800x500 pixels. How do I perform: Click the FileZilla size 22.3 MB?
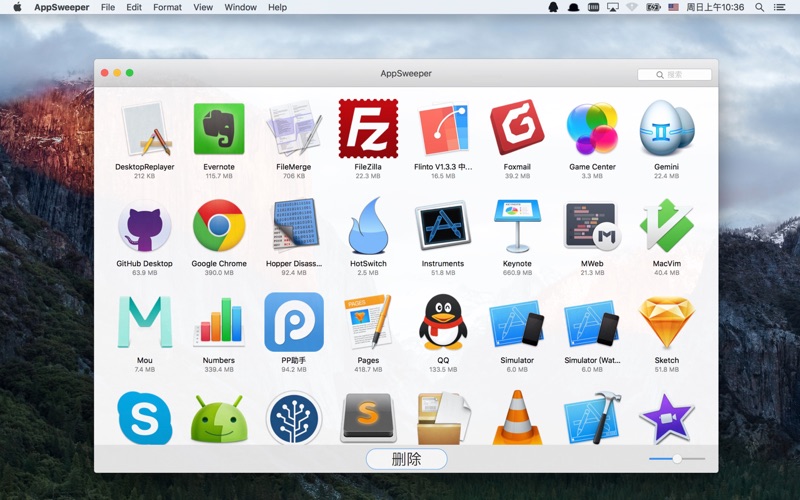(x=368, y=176)
